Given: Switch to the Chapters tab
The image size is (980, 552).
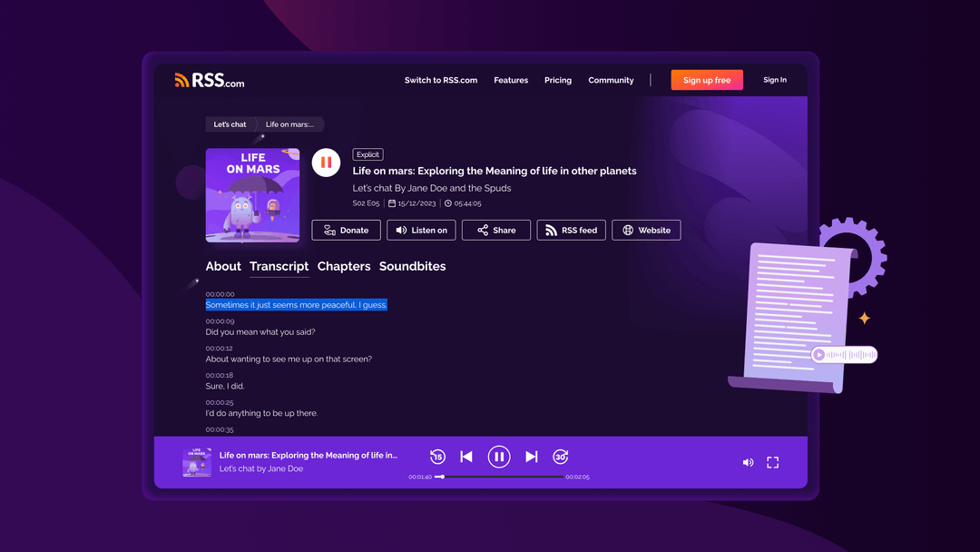Looking at the screenshot, I should 344,266.
